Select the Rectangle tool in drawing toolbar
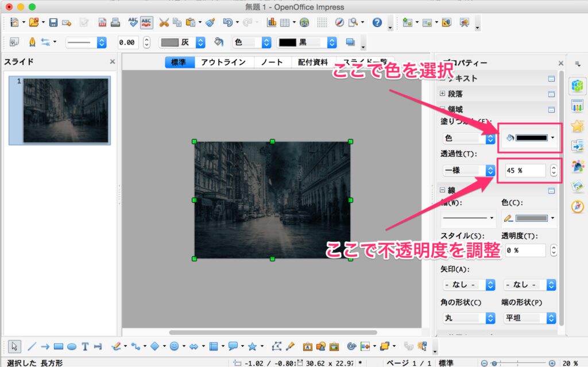588x367 pixels. 58,346
